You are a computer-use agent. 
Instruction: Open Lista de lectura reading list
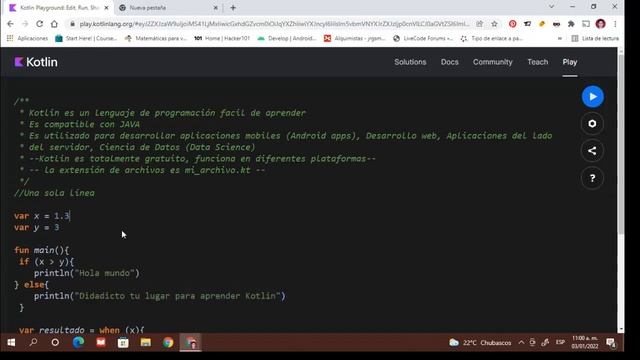tap(595, 38)
